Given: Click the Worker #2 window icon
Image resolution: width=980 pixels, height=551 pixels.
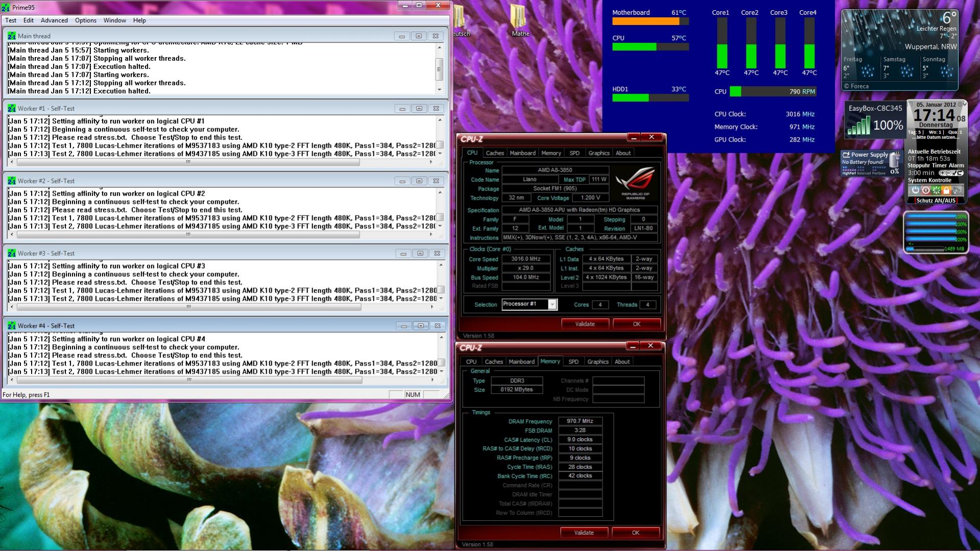Looking at the screenshot, I should click(11, 181).
